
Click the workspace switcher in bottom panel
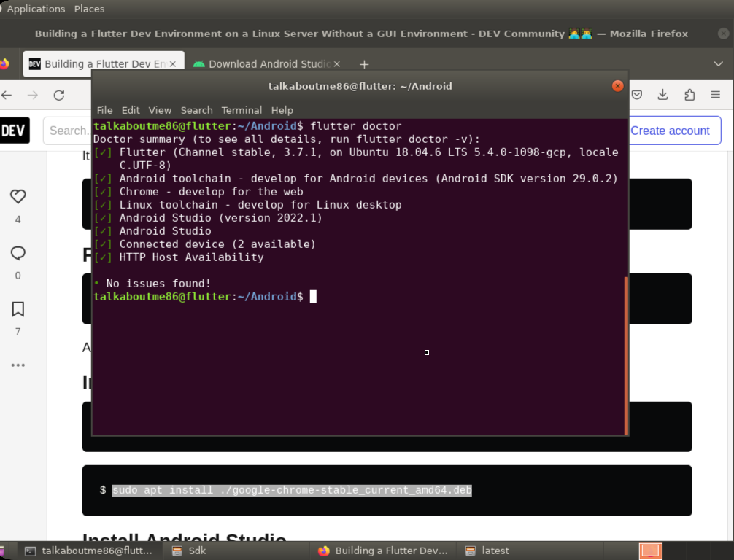point(651,551)
